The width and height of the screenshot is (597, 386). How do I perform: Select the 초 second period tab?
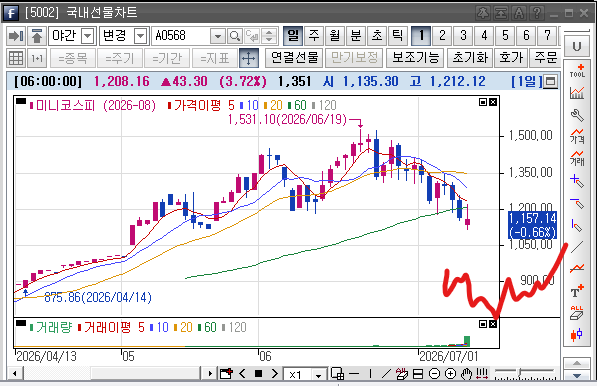tap(377, 36)
